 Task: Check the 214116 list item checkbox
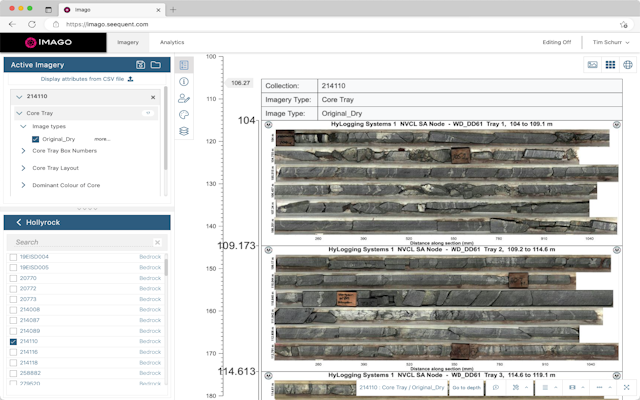tap(13, 352)
